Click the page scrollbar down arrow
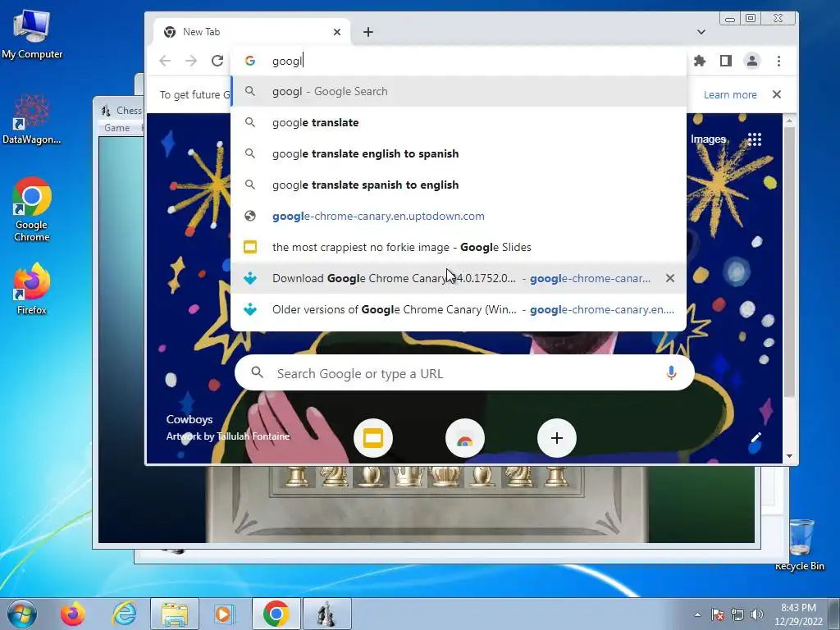Image resolution: width=840 pixels, height=630 pixels. [789, 456]
